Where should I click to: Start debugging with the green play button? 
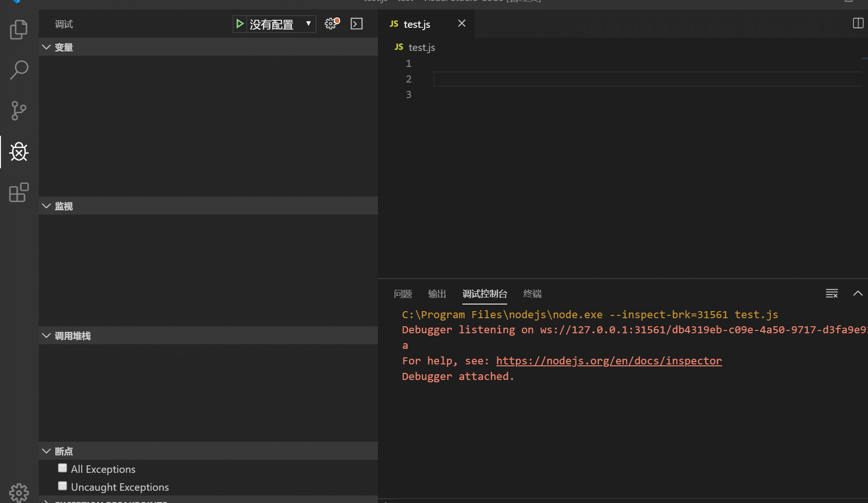coord(240,24)
